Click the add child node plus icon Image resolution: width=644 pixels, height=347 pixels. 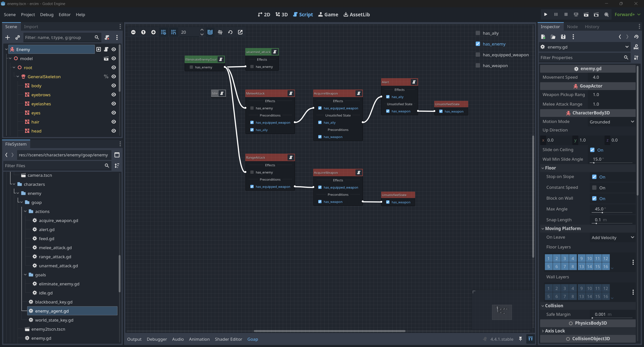[x=8, y=37]
